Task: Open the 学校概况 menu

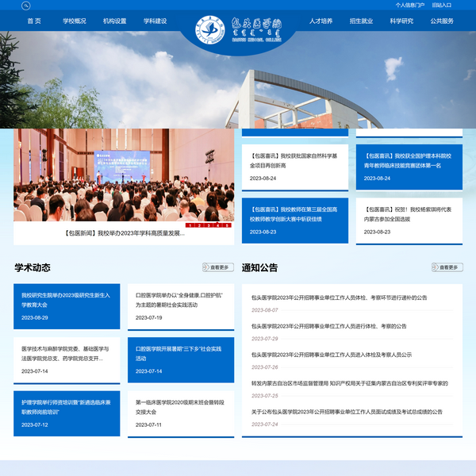Action: 75,21
